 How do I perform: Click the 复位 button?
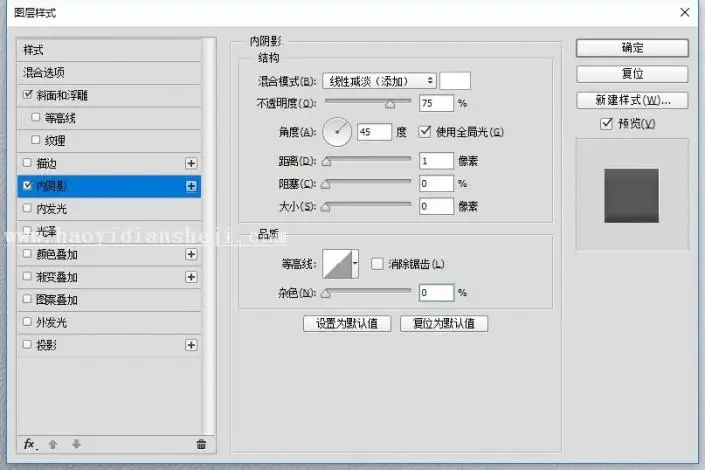coord(632,74)
